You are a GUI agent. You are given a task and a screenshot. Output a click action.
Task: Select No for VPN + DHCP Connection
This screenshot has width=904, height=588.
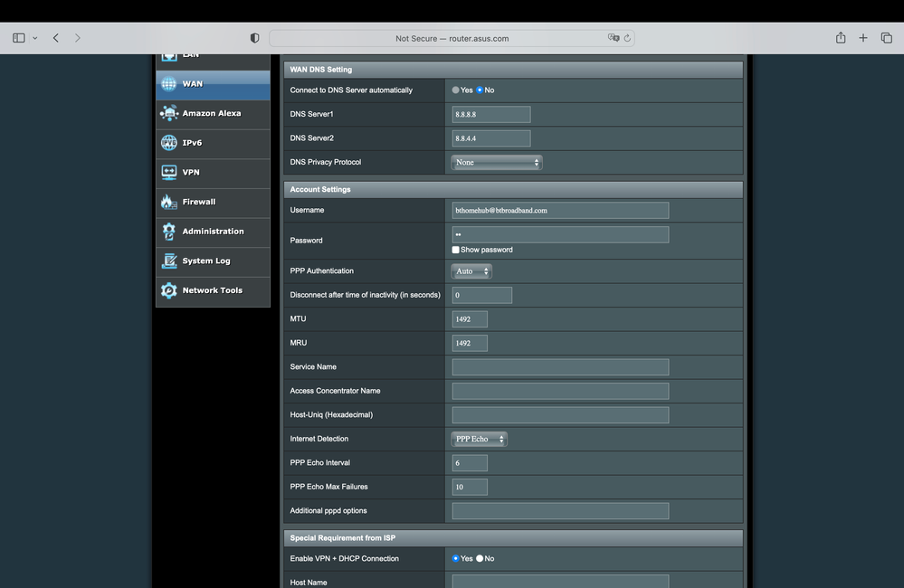click(x=480, y=559)
